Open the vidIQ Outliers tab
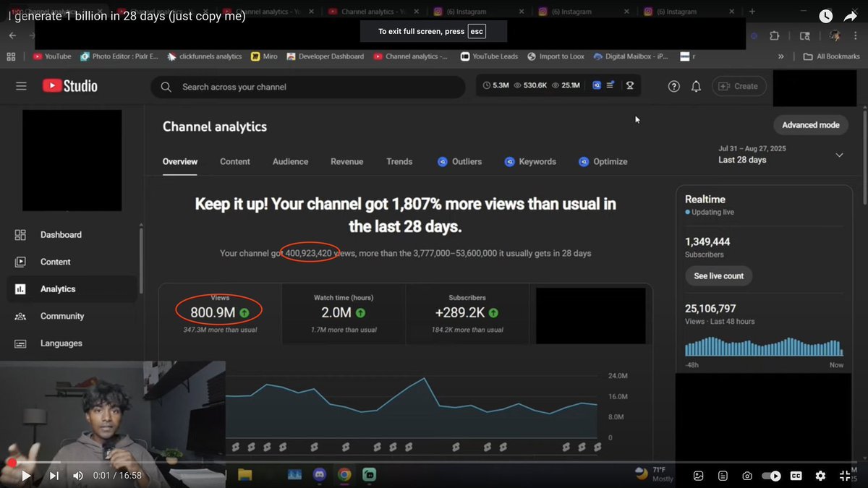The height and width of the screenshot is (488, 868). (x=460, y=162)
